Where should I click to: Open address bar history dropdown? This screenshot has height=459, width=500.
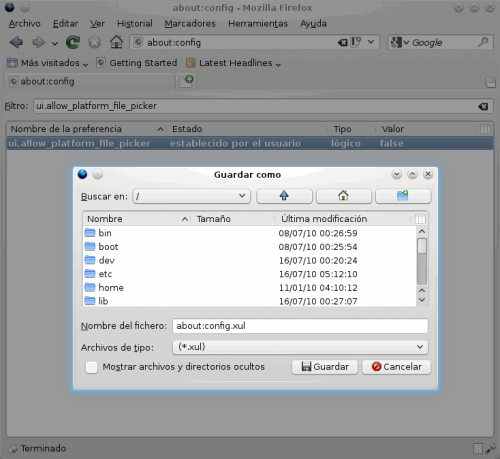point(371,42)
